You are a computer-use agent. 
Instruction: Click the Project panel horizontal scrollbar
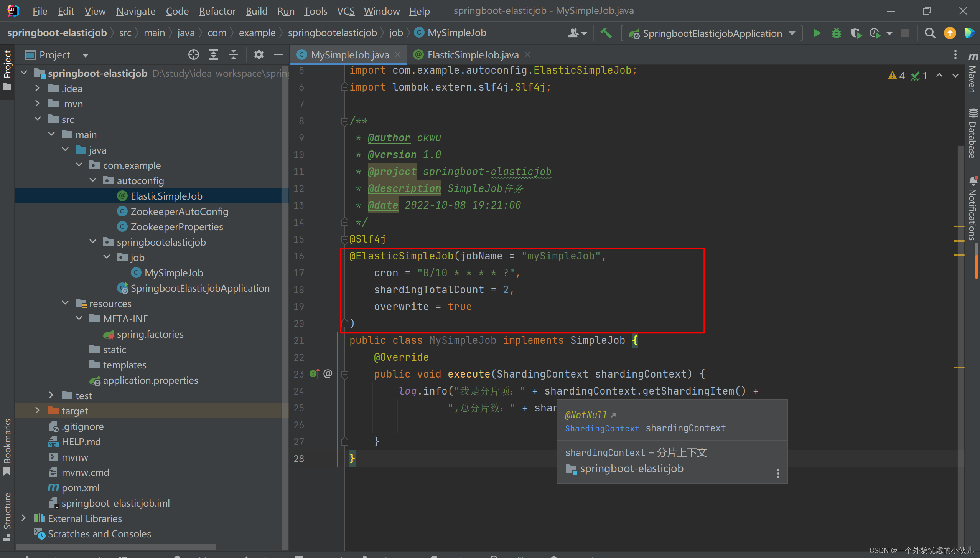(x=115, y=546)
